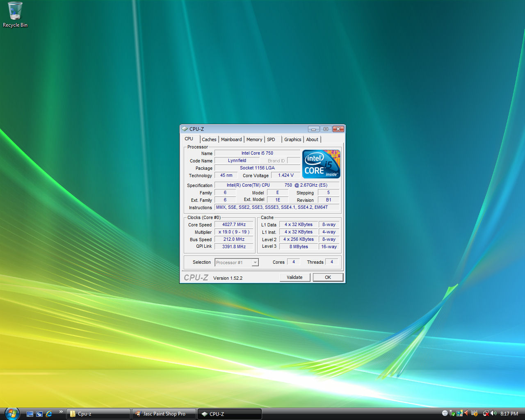Click the Level 2 value '4 x 256 KBytes'

click(299, 239)
